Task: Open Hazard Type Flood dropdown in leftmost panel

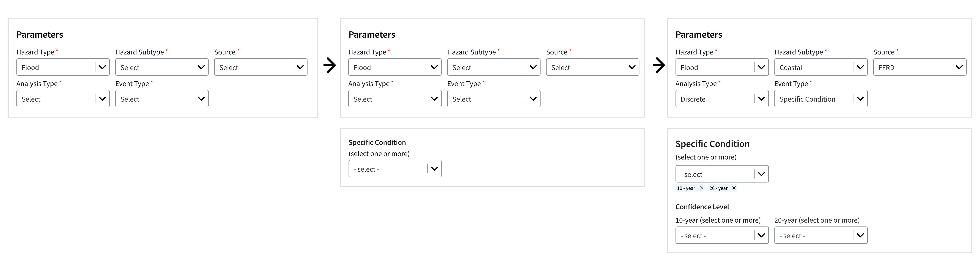Action: (x=56, y=67)
